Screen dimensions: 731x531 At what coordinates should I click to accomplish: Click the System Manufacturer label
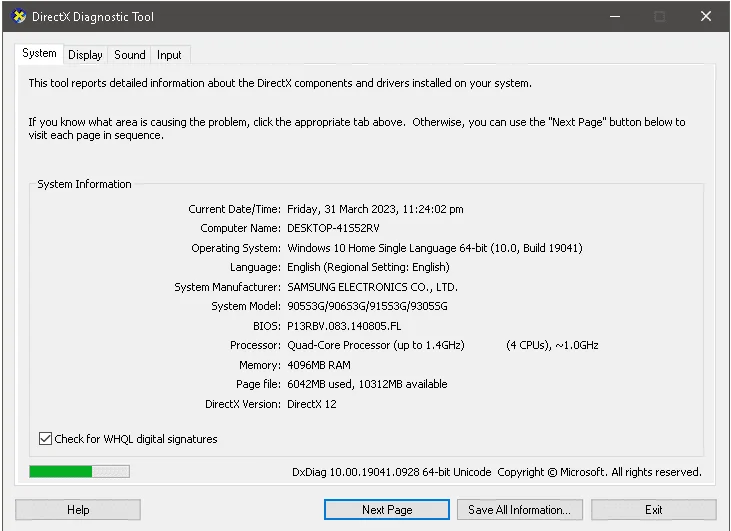point(228,287)
